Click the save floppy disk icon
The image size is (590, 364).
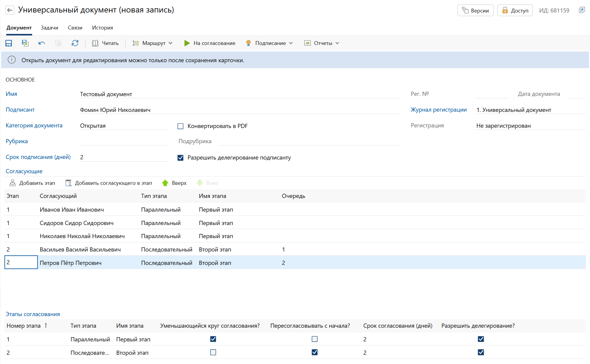[9, 43]
